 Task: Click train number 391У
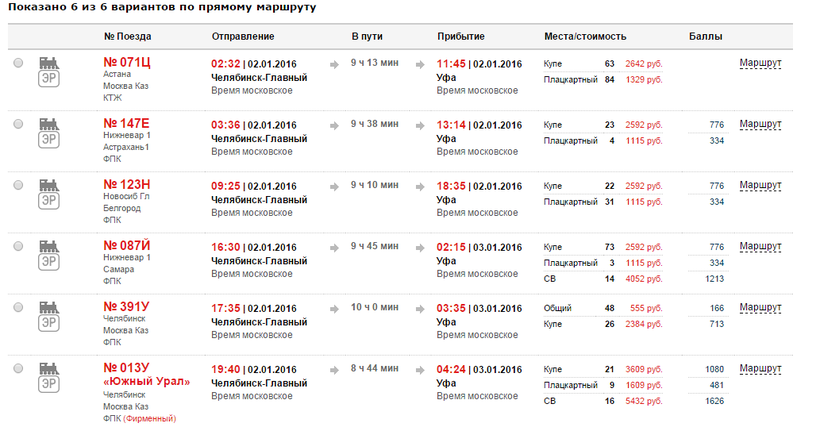[127, 307]
